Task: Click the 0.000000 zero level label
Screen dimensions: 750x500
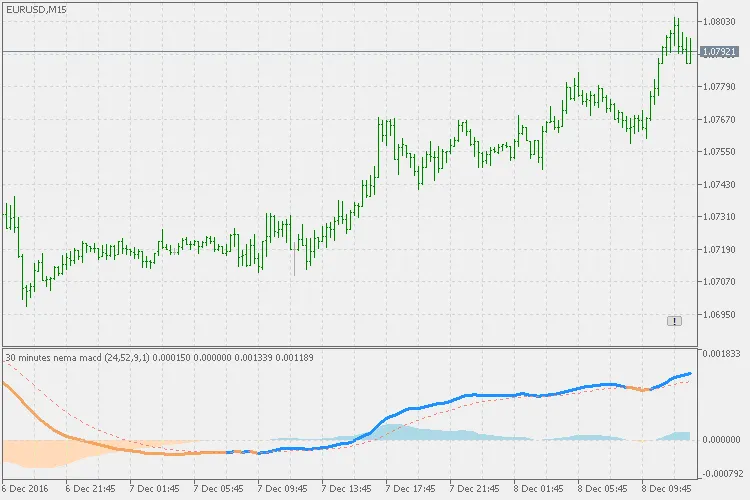Action: click(x=722, y=440)
